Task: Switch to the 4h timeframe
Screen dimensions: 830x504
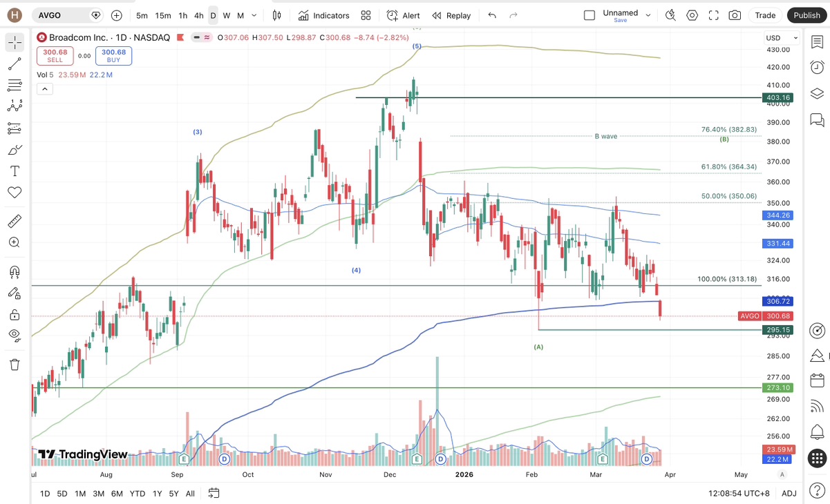Action: click(x=198, y=15)
